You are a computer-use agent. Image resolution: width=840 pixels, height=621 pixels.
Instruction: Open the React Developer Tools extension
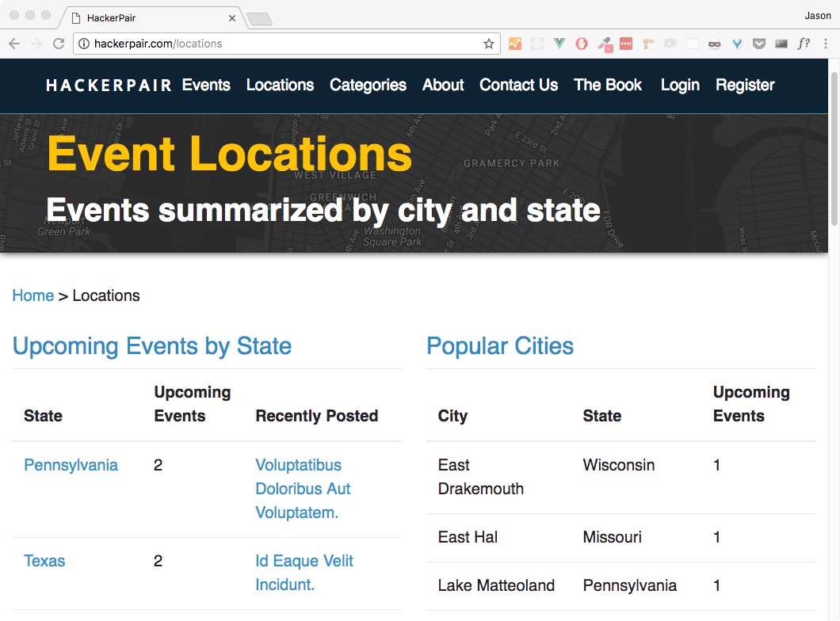[x=536, y=44]
